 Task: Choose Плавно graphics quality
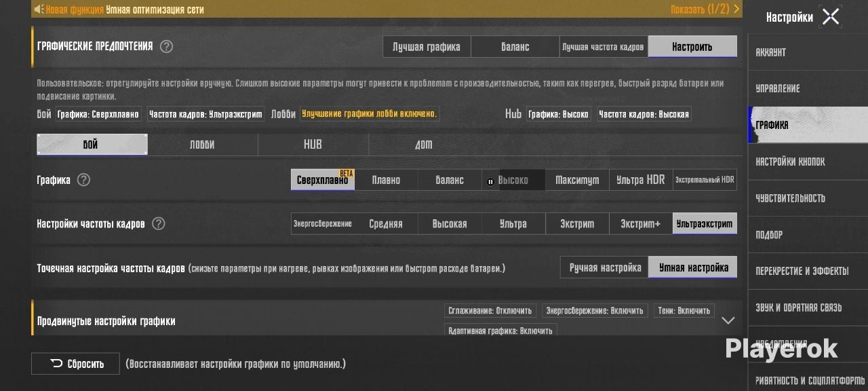click(387, 180)
